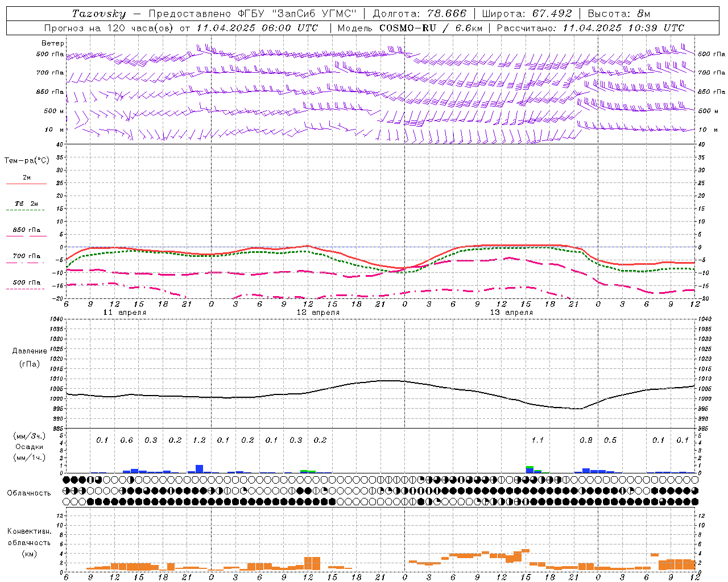728x582 pixels.
Task: Click the "Конвективн." convective cloud label
Action: pos(29,531)
